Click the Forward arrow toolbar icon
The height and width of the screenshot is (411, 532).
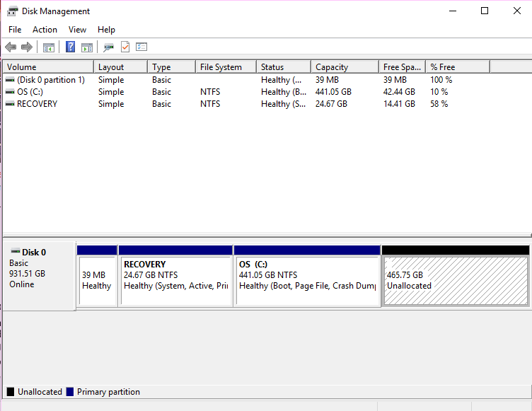coord(27,47)
